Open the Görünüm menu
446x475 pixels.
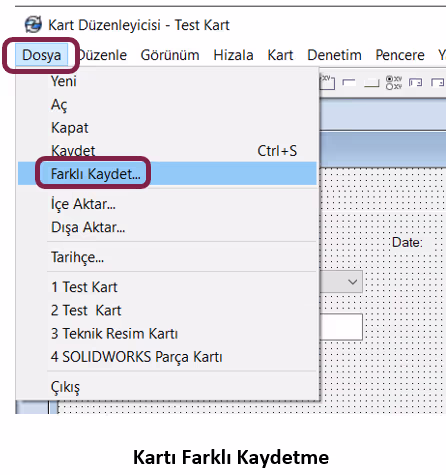coord(170,55)
